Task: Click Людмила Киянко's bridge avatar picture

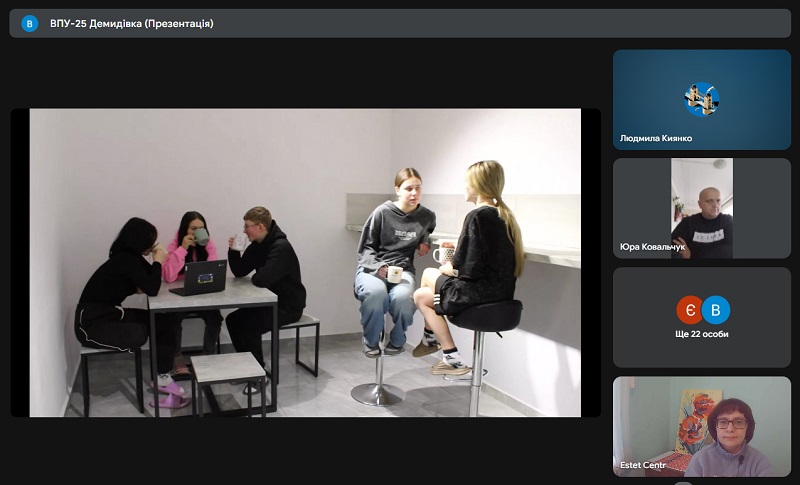Action: [701, 98]
